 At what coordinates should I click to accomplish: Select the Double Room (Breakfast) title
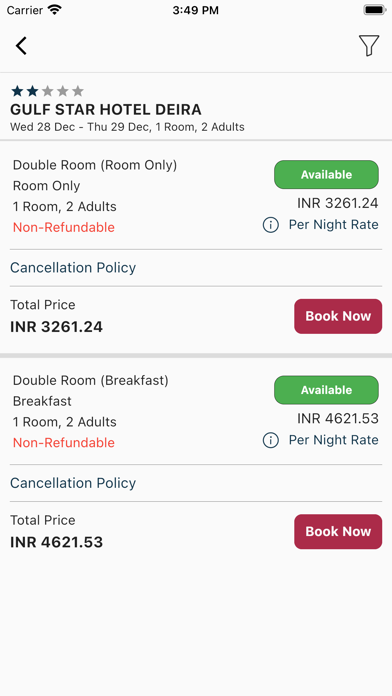point(91,380)
